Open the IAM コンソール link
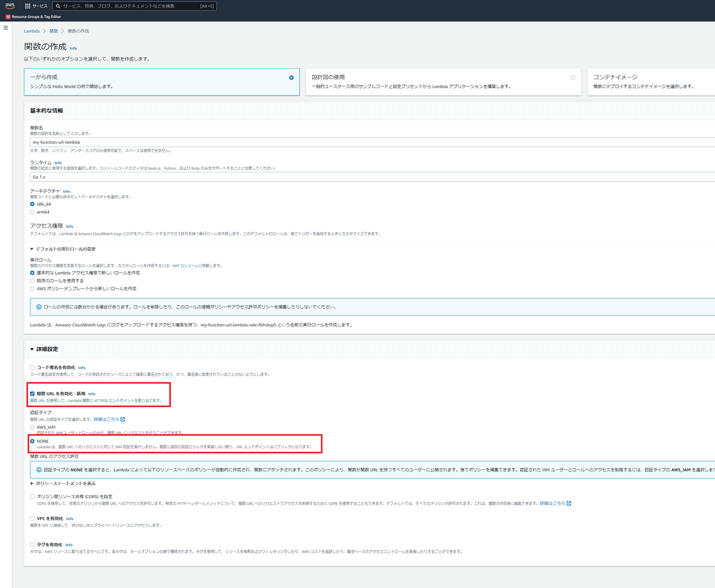715x588 pixels. click(186, 265)
